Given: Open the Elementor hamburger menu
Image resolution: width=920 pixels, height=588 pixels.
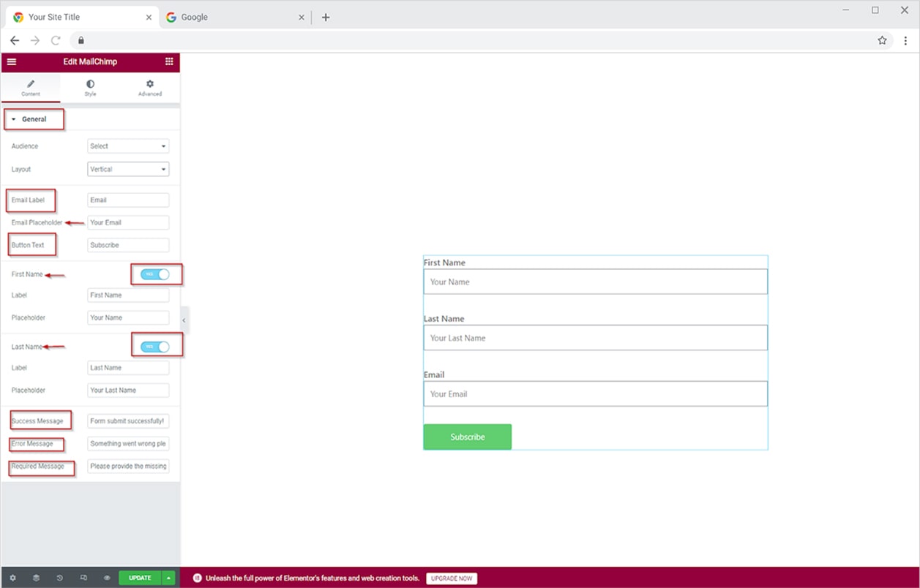Looking at the screenshot, I should 12,62.
